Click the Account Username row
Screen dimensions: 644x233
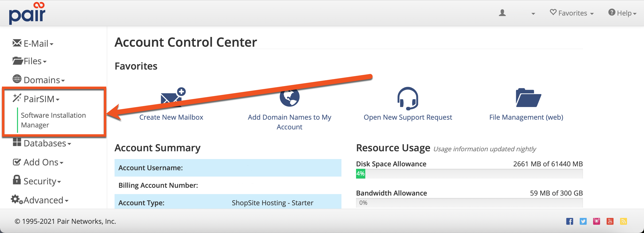[228, 168]
